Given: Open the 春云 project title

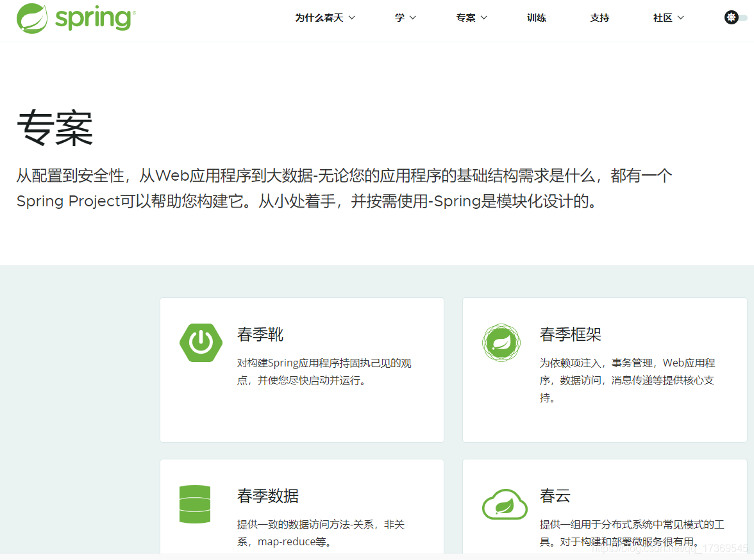Looking at the screenshot, I should 555,495.
